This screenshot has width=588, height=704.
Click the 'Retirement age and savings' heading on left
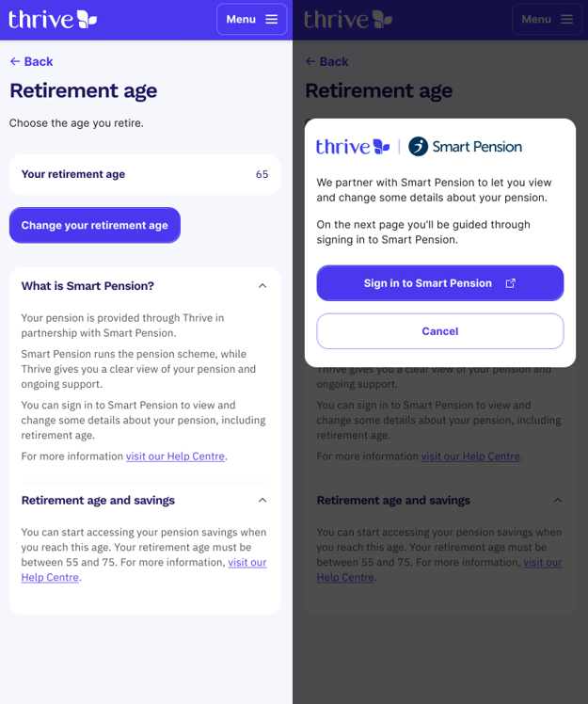pyautogui.click(x=98, y=501)
